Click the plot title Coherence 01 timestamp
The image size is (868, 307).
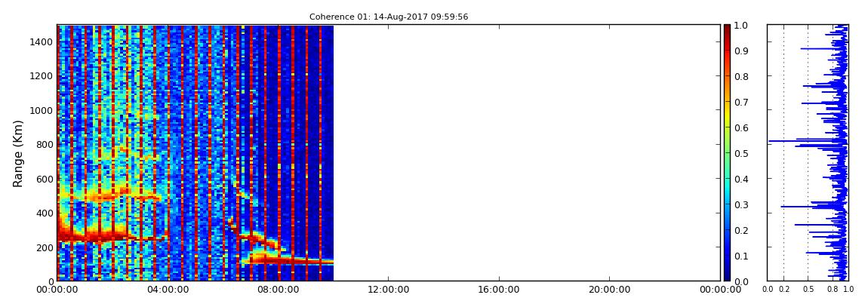[389, 17]
